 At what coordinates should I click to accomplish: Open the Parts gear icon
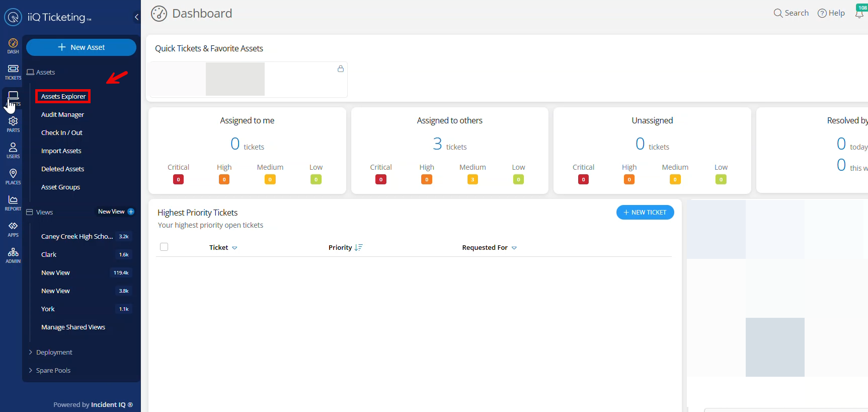point(13,123)
